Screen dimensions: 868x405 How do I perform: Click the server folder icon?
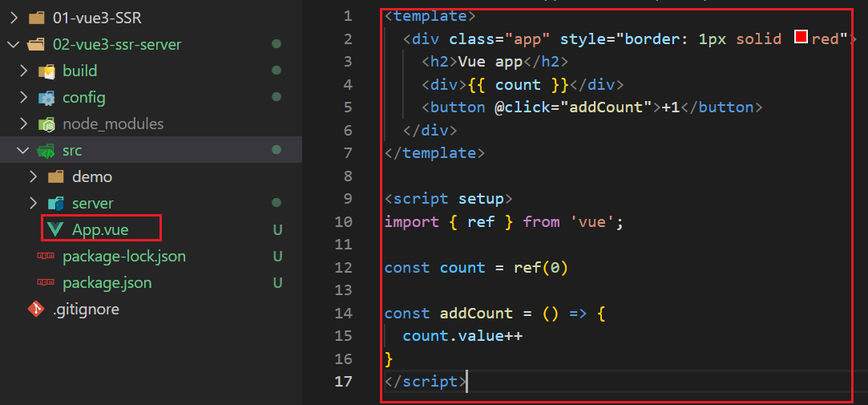[56, 204]
